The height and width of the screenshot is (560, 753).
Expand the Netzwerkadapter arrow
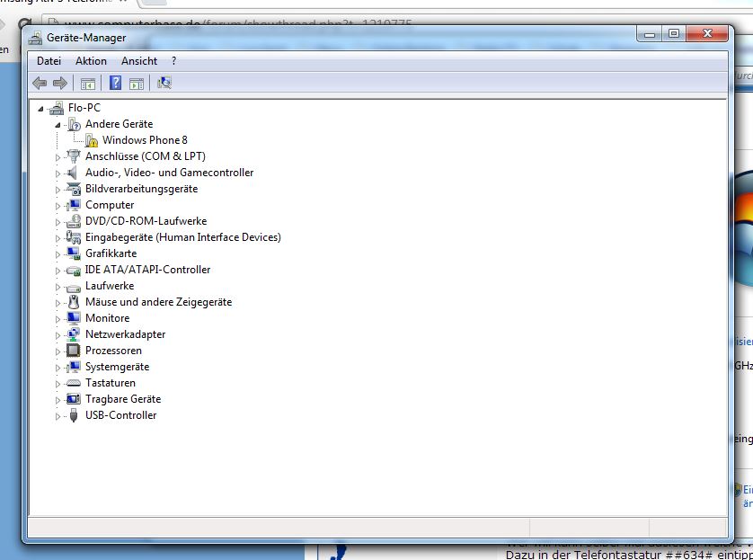pos(58,335)
